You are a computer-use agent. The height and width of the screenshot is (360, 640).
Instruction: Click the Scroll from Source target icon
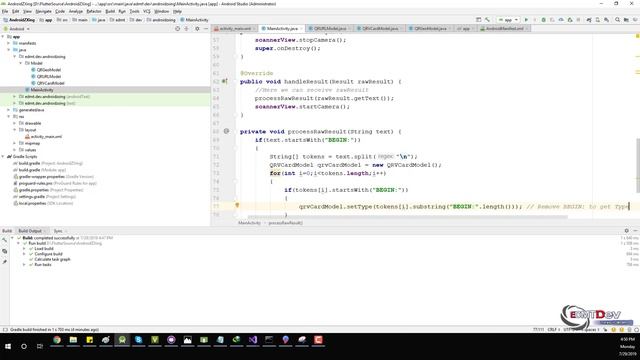pyautogui.click(x=177, y=29)
